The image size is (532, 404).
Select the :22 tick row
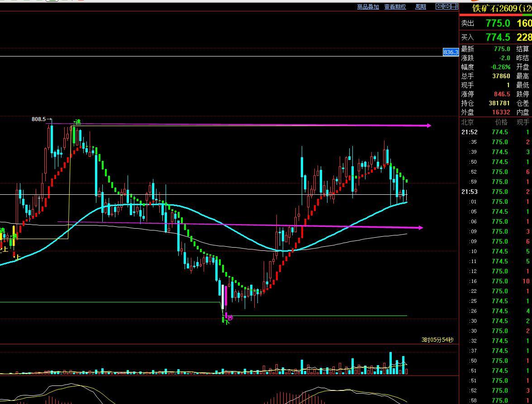point(495,291)
